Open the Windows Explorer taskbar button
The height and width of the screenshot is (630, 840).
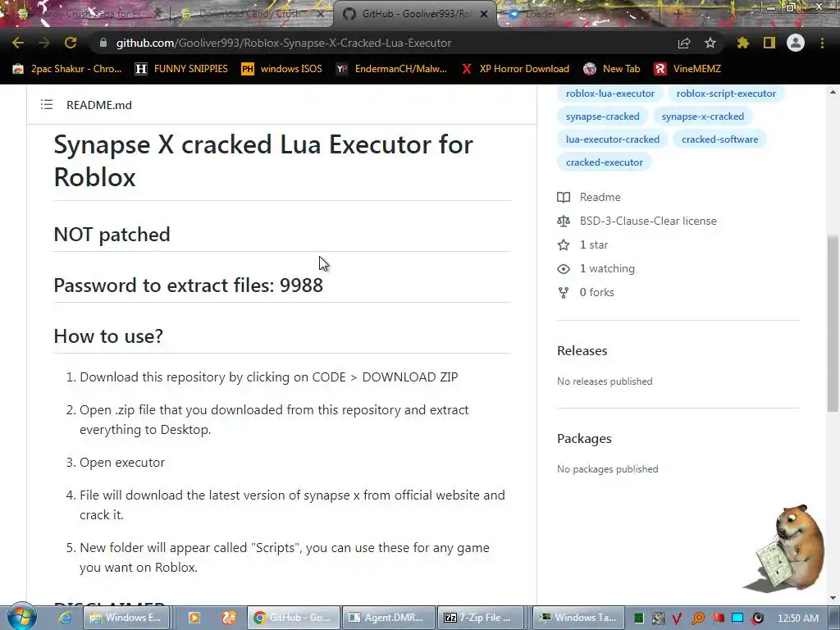click(127, 618)
